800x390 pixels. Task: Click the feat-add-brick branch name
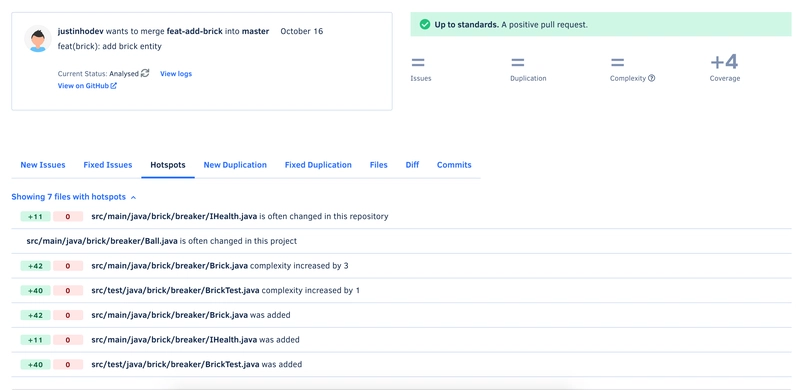click(x=194, y=31)
